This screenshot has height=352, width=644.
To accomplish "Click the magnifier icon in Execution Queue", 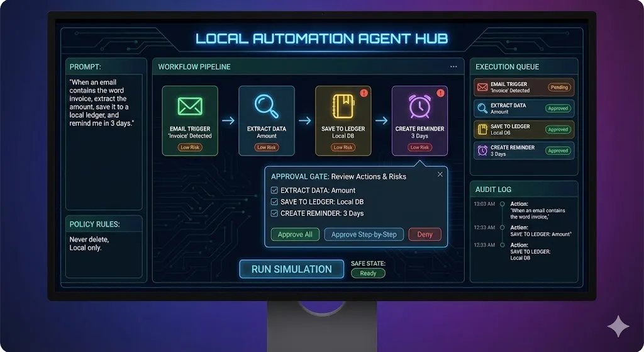I will click(x=482, y=108).
